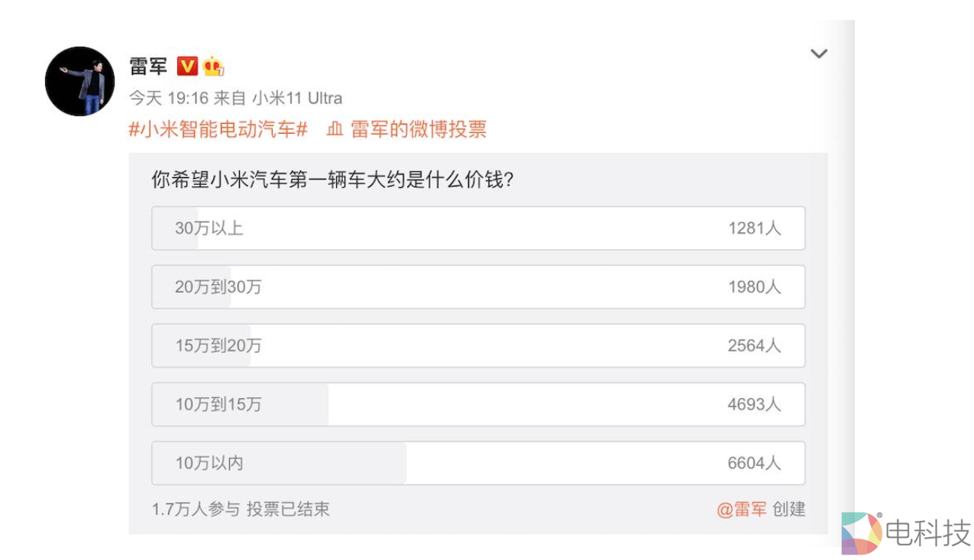Open the 雷军 username link
Screen dimensions: 974x560
148,66
